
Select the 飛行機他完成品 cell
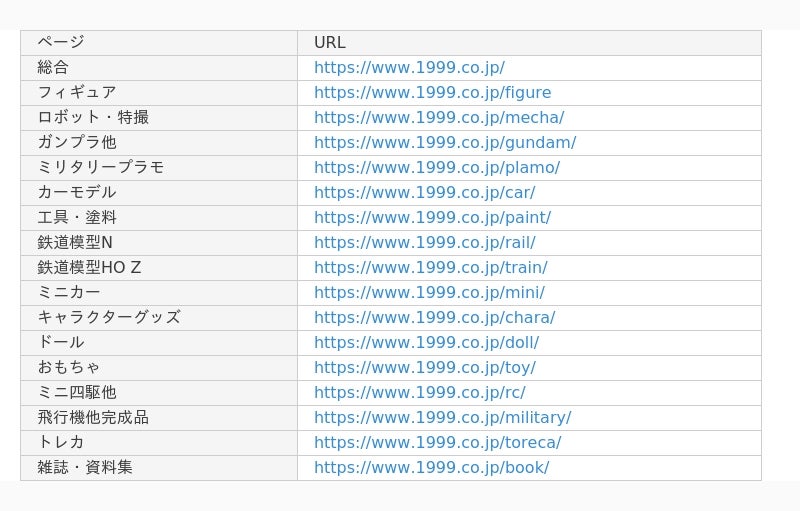click(x=159, y=418)
